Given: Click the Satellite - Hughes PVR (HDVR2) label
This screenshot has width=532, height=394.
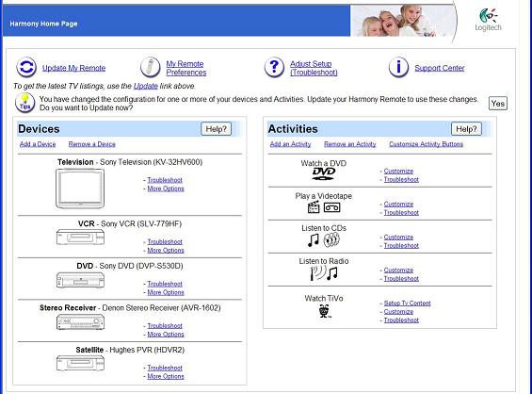Looking at the screenshot, I should pos(130,350).
